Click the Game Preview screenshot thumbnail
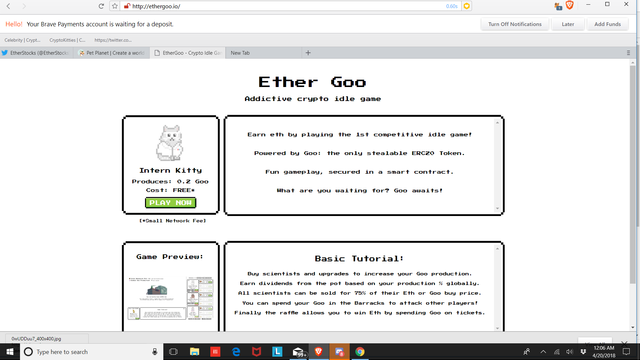 click(x=171, y=298)
